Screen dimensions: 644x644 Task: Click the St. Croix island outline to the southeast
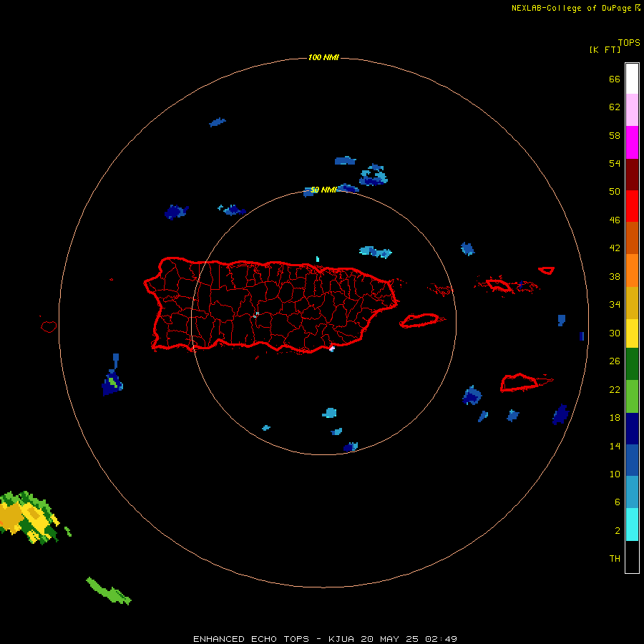tap(526, 382)
